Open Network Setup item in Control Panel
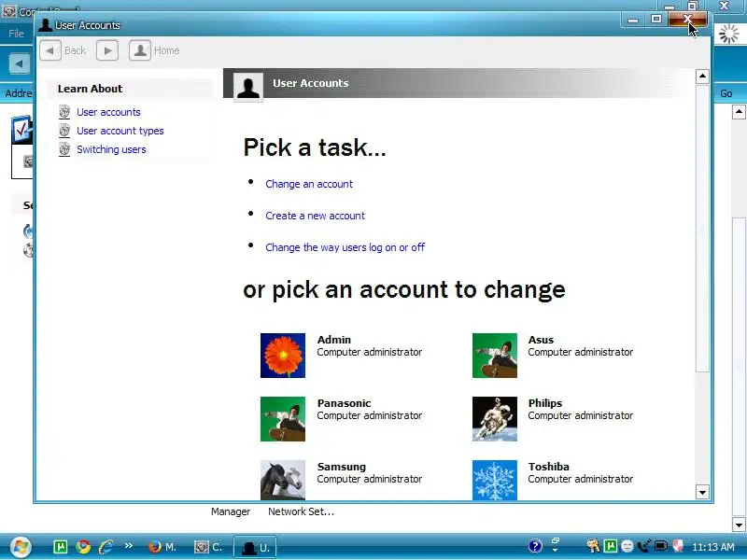747x560 pixels. [301, 511]
